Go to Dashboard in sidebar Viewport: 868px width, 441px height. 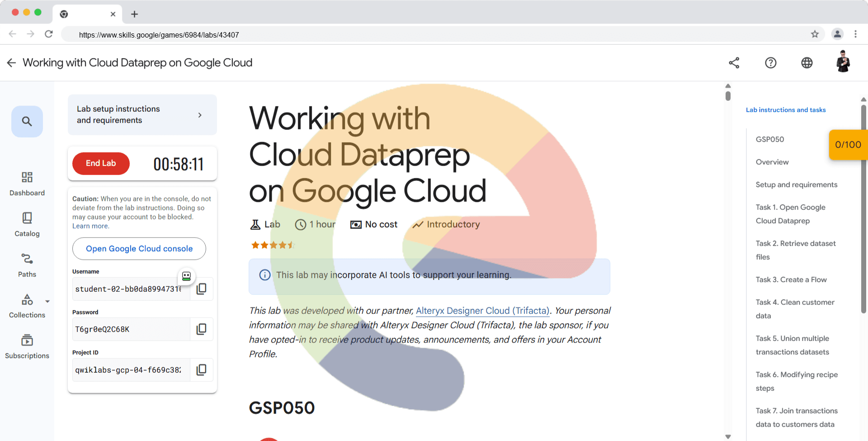(27, 184)
